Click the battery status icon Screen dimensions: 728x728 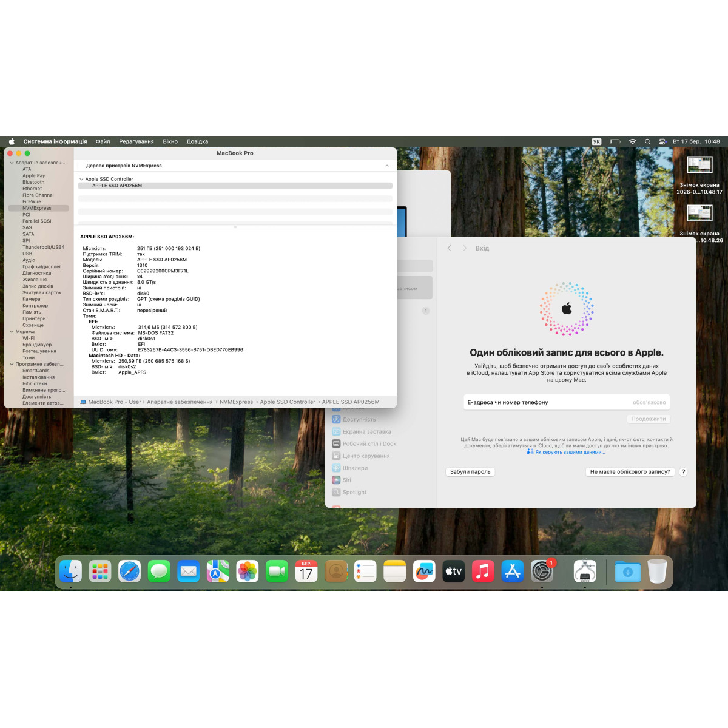pos(615,141)
